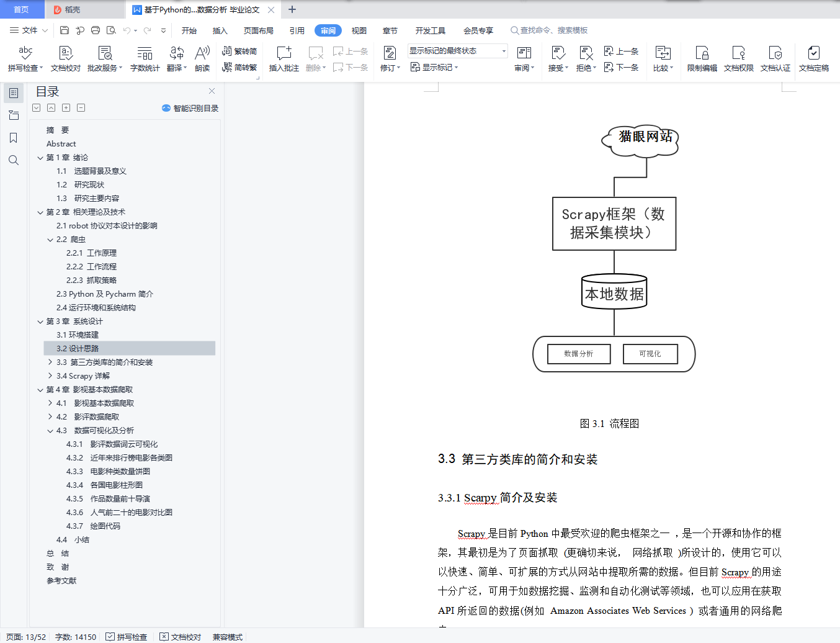Image resolution: width=840 pixels, height=643 pixels.
Task: Click 字数: 14150 in status bar
Action: point(76,637)
